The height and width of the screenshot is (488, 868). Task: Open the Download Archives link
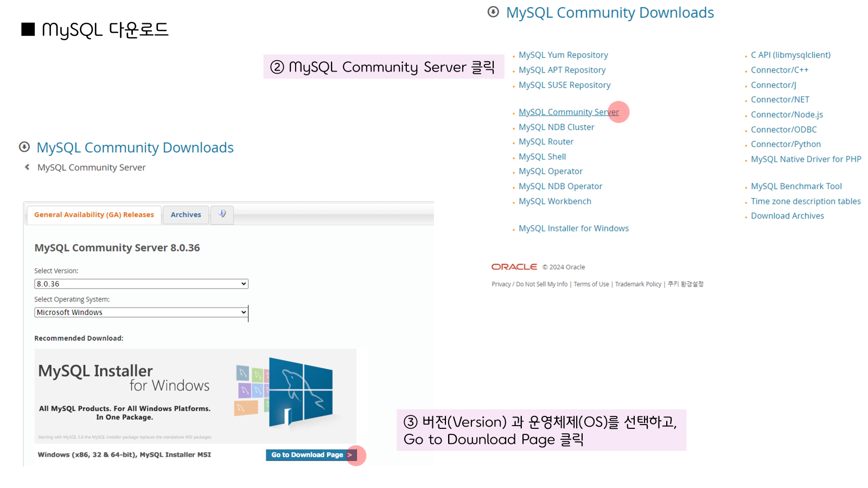tap(787, 216)
